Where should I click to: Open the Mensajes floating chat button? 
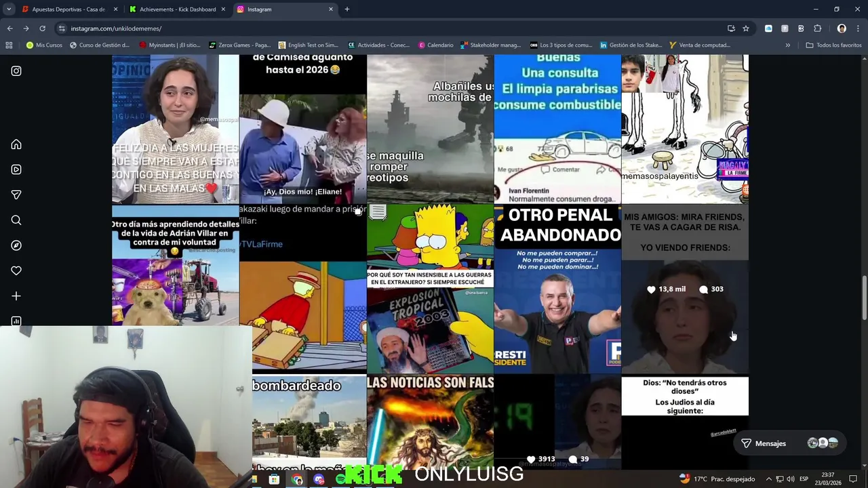coord(790,443)
